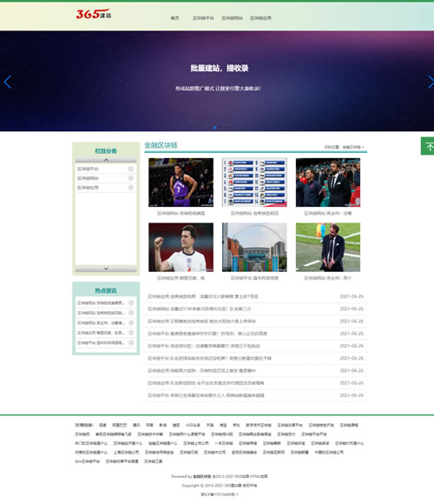Click the circle icon beside 区块链应用 category
The width and height of the screenshot is (434, 504).
click(131, 188)
